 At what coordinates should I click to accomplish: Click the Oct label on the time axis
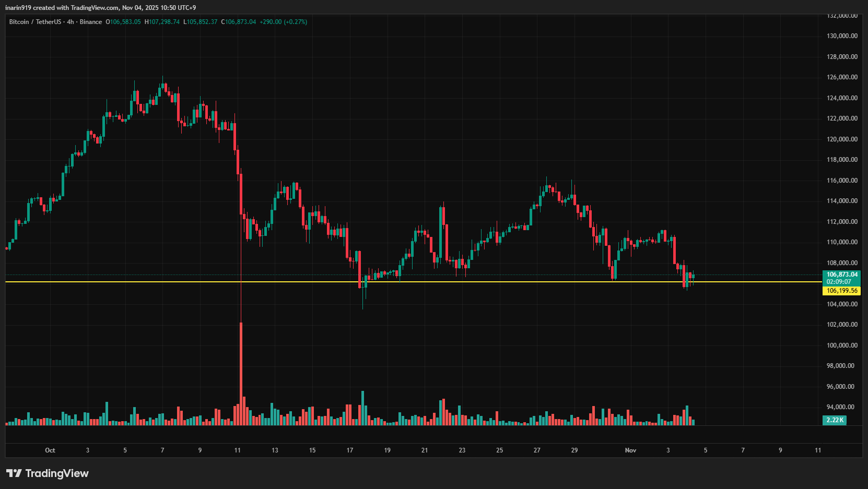point(50,450)
